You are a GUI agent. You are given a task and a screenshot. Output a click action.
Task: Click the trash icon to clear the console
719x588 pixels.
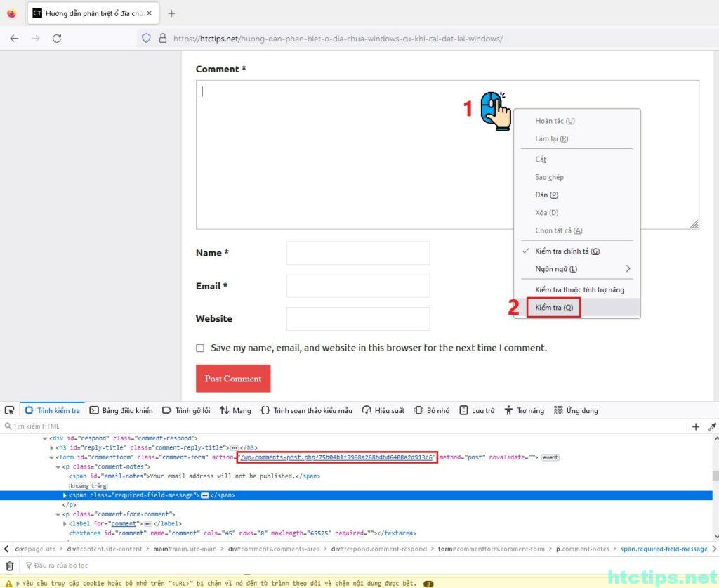pyautogui.click(x=10, y=566)
